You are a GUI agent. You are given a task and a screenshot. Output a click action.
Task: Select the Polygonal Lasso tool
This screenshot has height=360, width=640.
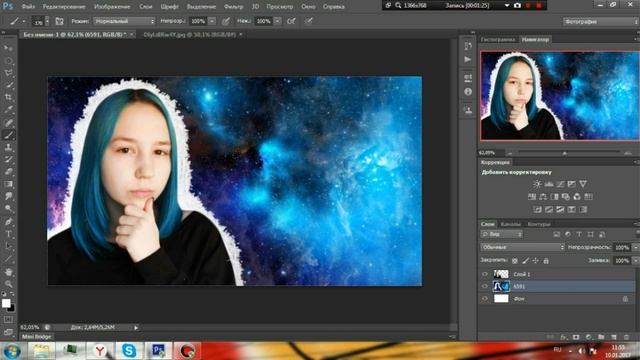click(x=8, y=73)
